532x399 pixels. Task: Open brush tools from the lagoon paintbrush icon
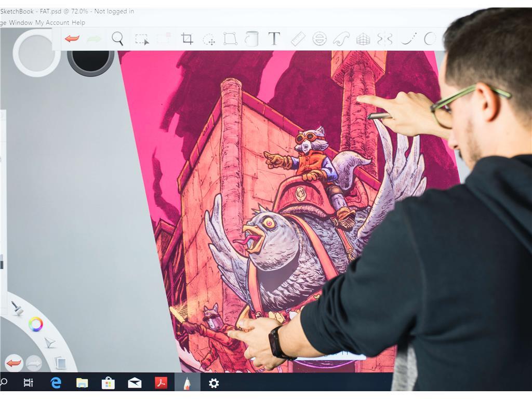(17, 308)
